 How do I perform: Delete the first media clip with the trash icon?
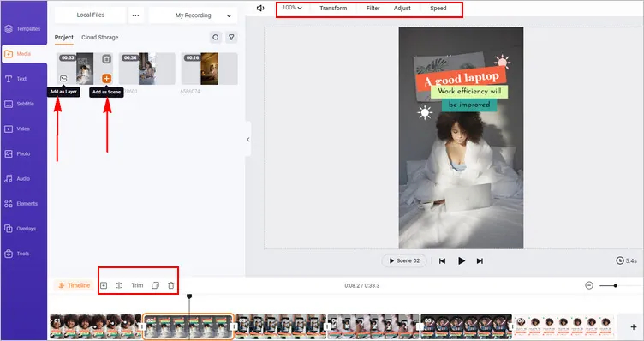point(106,59)
